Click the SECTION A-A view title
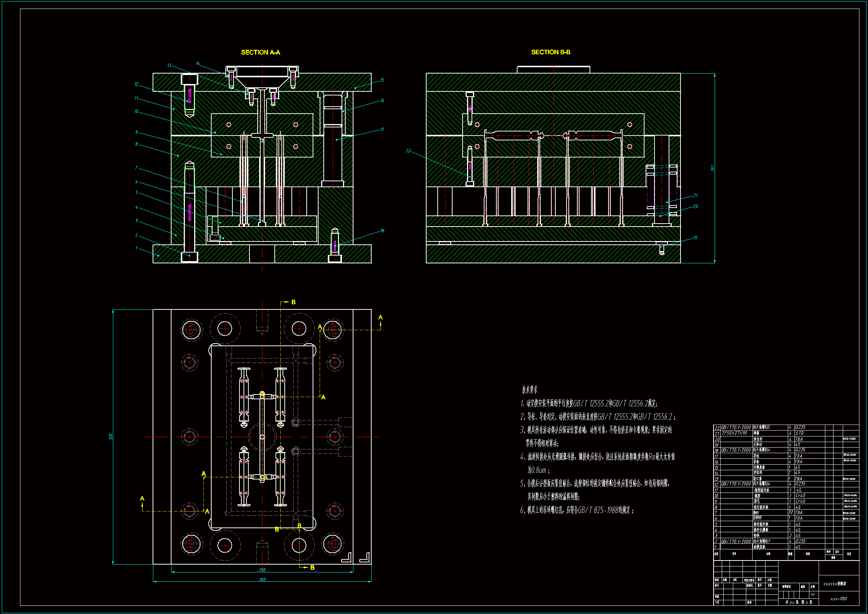Image resolution: width=868 pixels, height=614 pixels. point(261,52)
